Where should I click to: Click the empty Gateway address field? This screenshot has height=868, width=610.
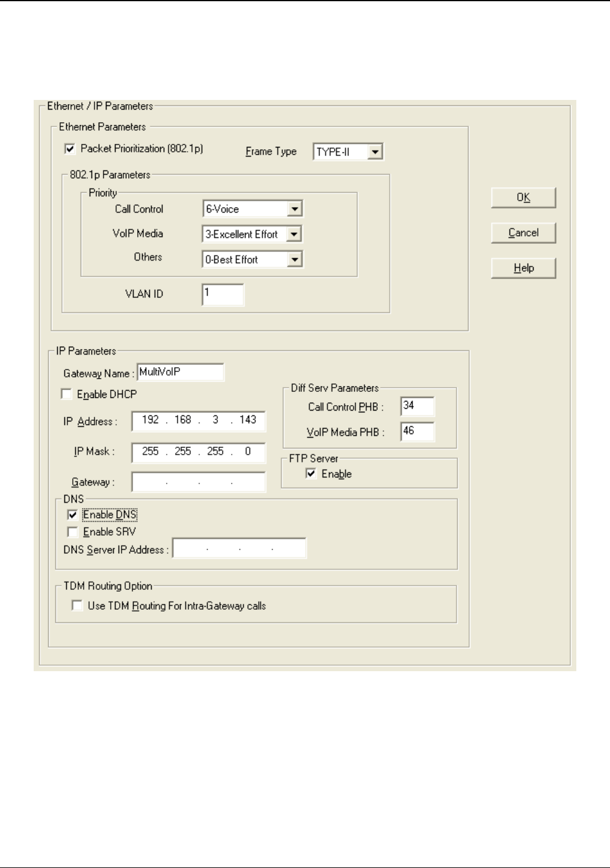(x=199, y=482)
